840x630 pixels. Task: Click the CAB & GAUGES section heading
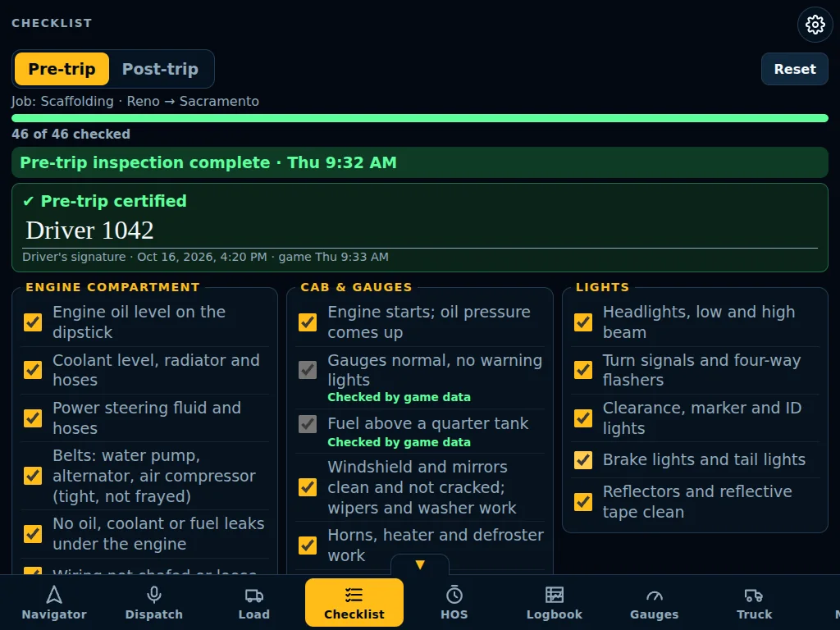point(356,287)
